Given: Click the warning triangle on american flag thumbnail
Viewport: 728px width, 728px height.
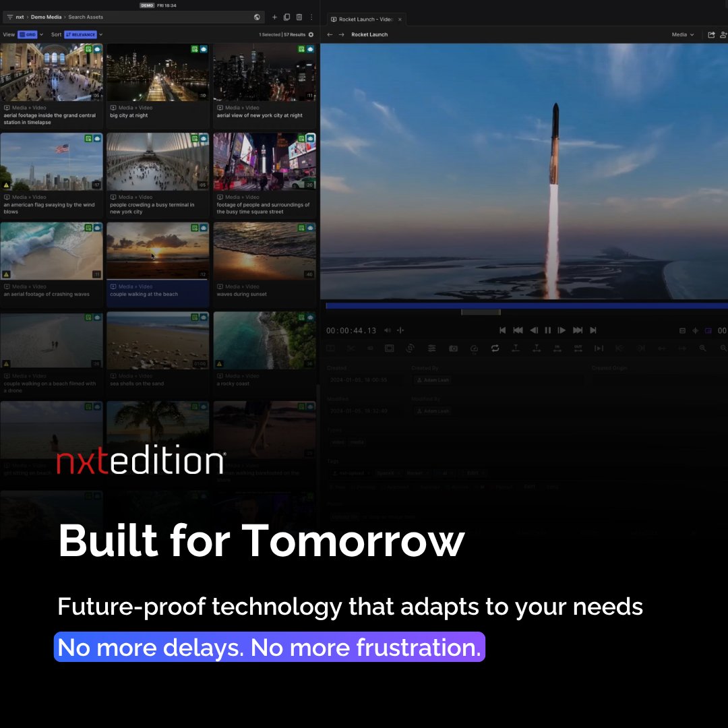Looking at the screenshot, I should click(7, 185).
